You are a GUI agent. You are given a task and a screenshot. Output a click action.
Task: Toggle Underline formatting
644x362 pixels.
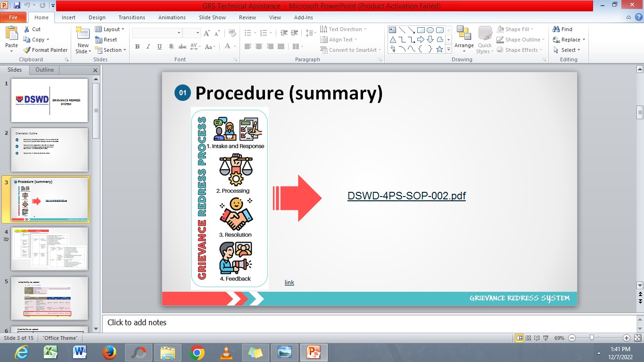[160, 47]
